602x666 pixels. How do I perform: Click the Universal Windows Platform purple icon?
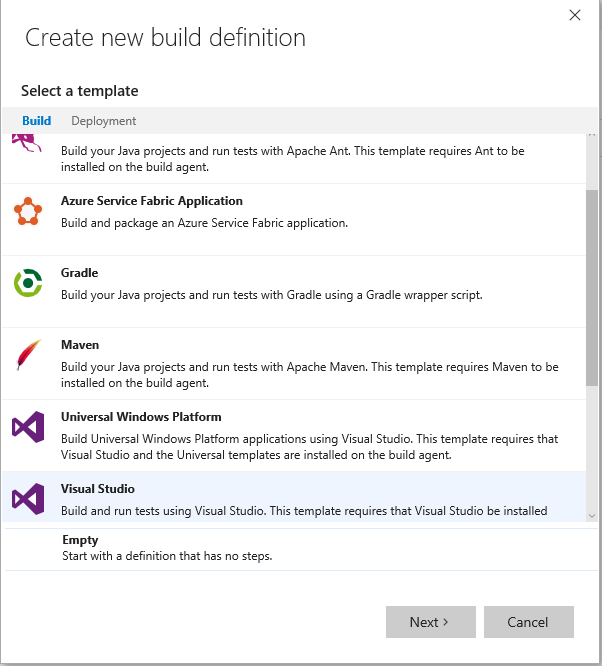click(x=28, y=427)
